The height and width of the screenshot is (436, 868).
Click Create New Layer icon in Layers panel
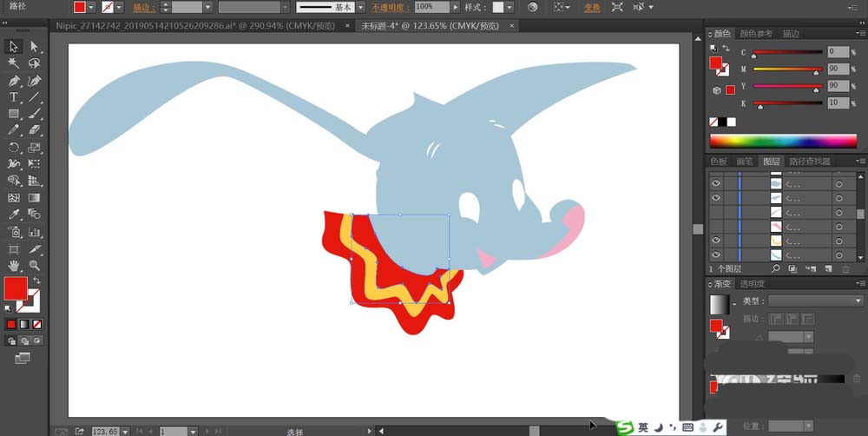(x=828, y=268)
